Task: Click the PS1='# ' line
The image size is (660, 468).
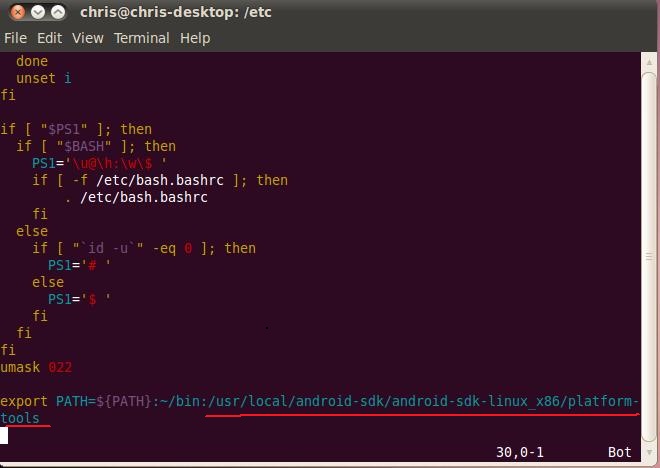Action: (79, 265)
